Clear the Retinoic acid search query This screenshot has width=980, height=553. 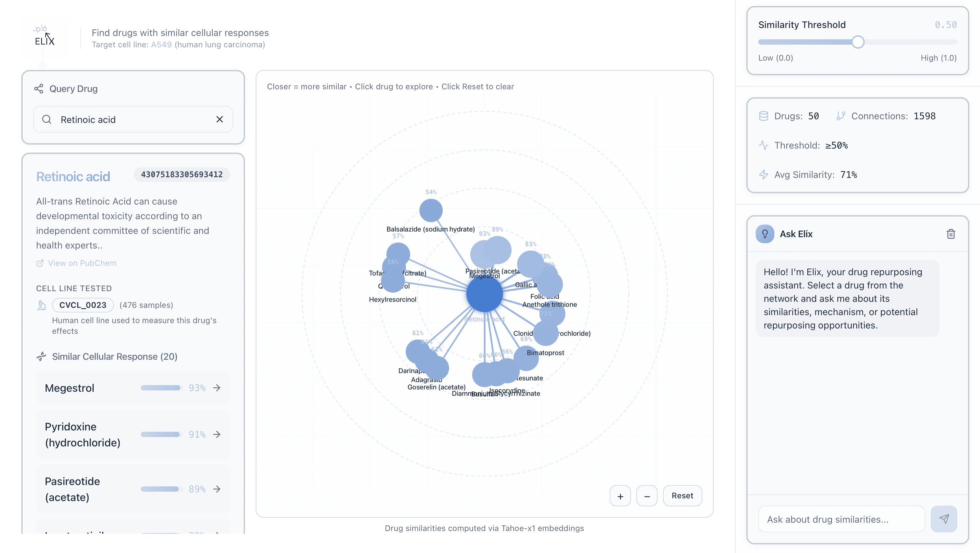(x=220, y=119)
